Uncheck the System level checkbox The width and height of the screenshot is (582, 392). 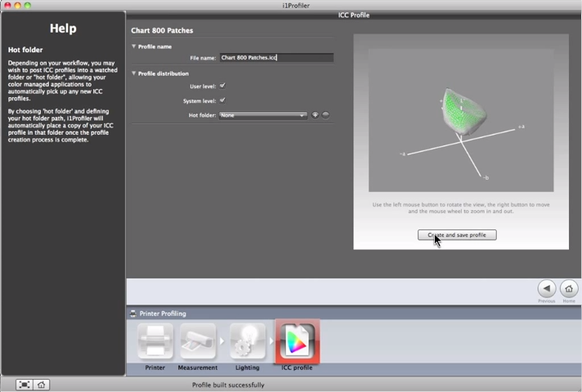click(222, 100)
